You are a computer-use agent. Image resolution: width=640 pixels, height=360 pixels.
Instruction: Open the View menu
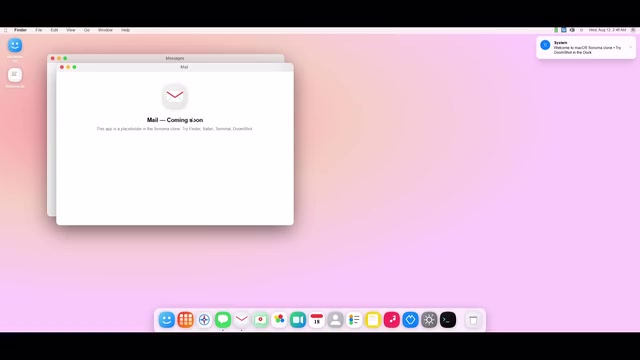(x=71, y=30)
